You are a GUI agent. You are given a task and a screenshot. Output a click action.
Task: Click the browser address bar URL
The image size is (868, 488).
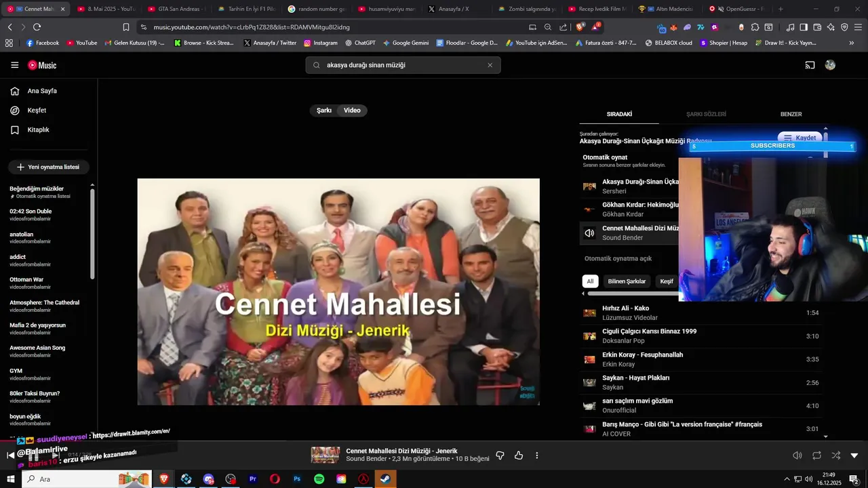tap(251, 27)
